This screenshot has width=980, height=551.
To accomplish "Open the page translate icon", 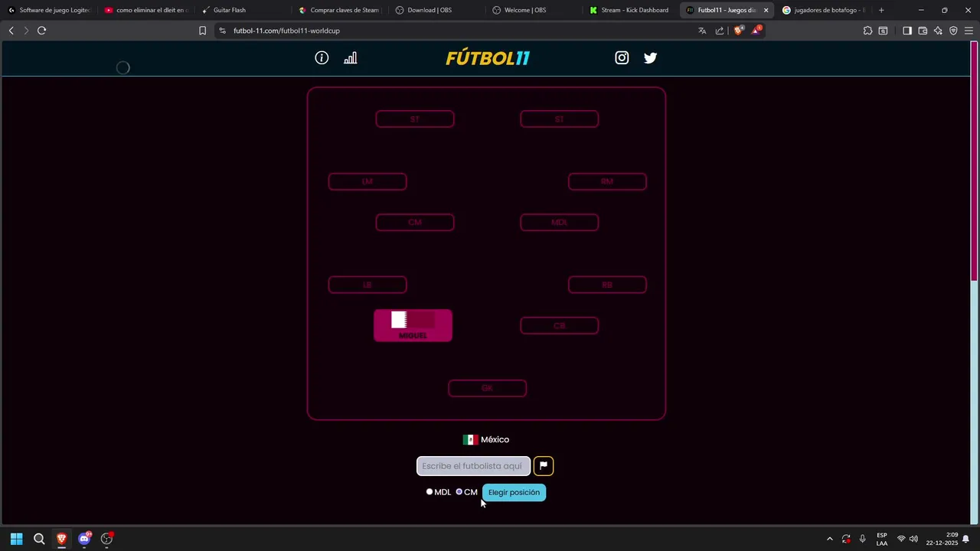I will click(x=702, y=31).
